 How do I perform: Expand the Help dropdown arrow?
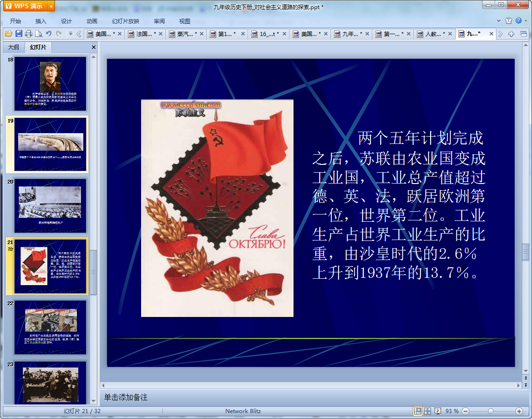[526, 20]
